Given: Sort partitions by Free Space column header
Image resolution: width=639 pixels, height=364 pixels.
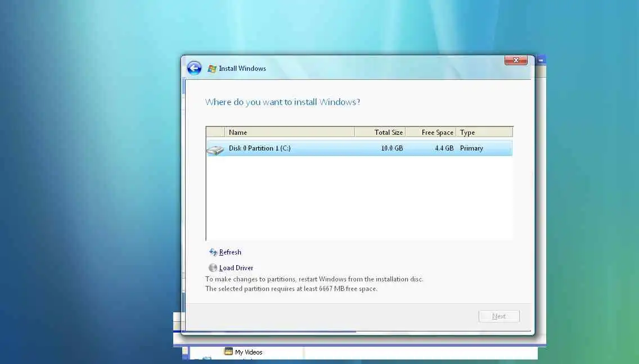Looking at the screenshot, I should tap(431, 133).
